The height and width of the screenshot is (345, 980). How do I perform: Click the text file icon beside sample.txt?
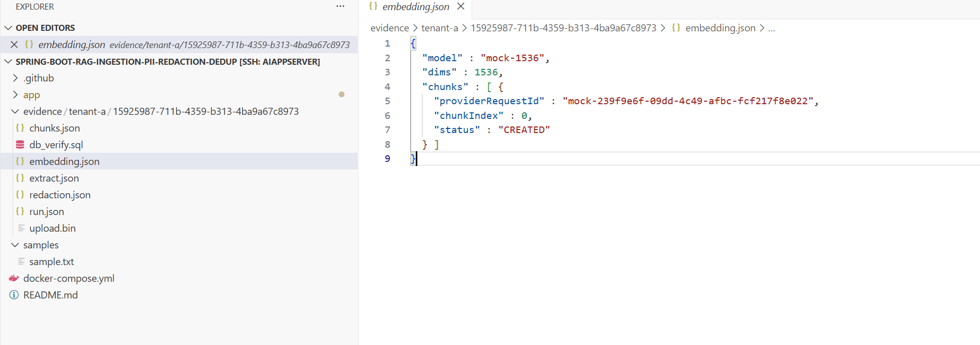click(x=21, y=262)
